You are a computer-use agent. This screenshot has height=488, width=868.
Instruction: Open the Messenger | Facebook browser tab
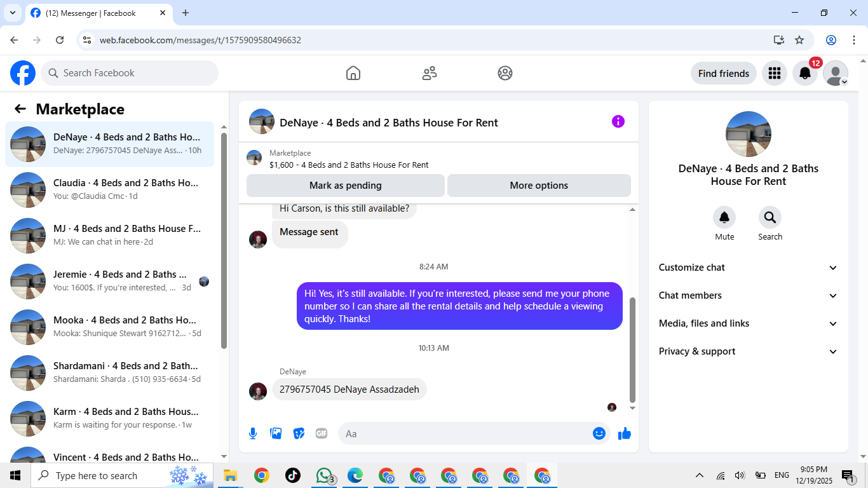pos(98,13)
